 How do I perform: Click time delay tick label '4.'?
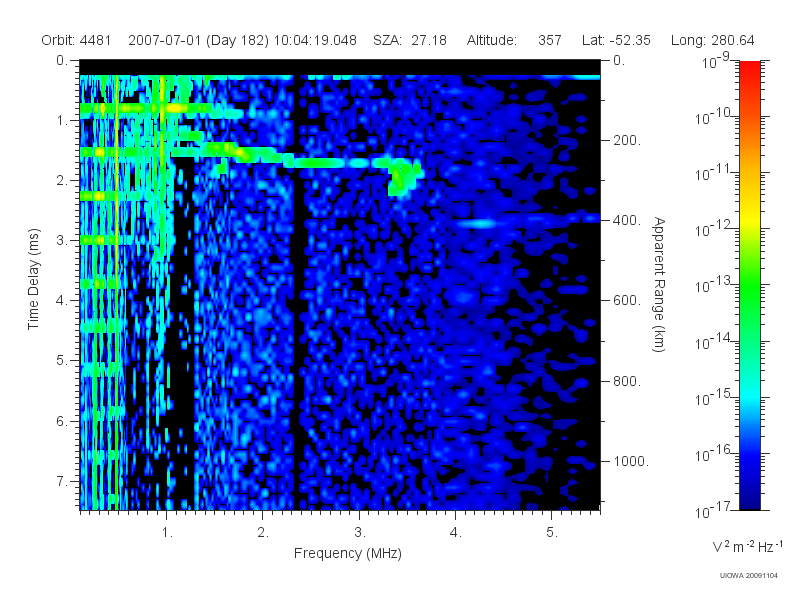[x=62, y=301]
